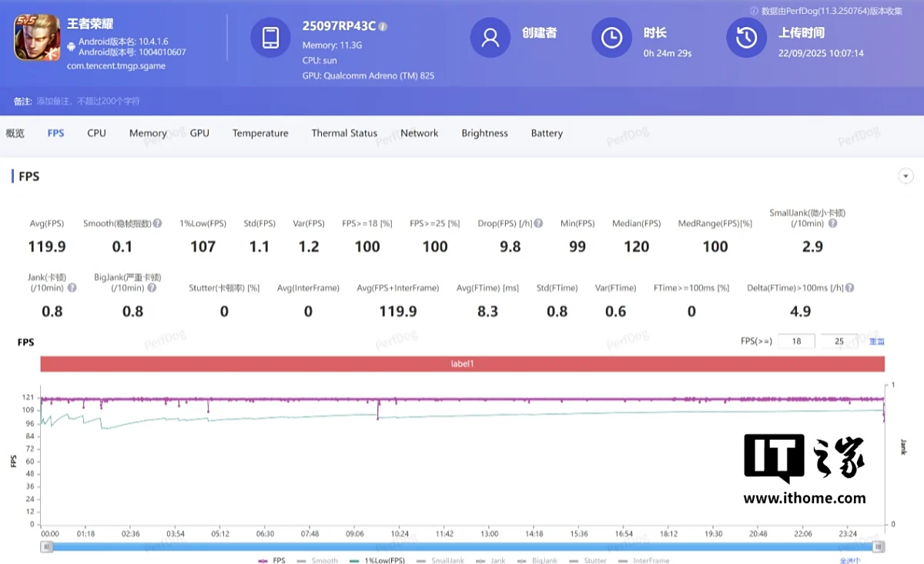Click the help icon next to BigJank(严重卡顿)
This screenshot has width=924, height=564.
point(152,288)
